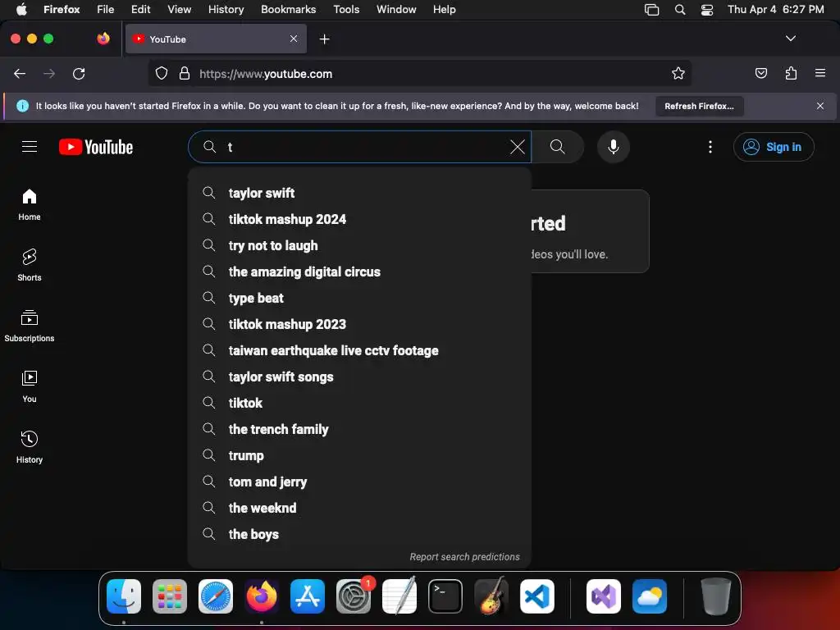840x630 pixels.
Task: Open System Settings from the Dock
Action: coord(353,596)
